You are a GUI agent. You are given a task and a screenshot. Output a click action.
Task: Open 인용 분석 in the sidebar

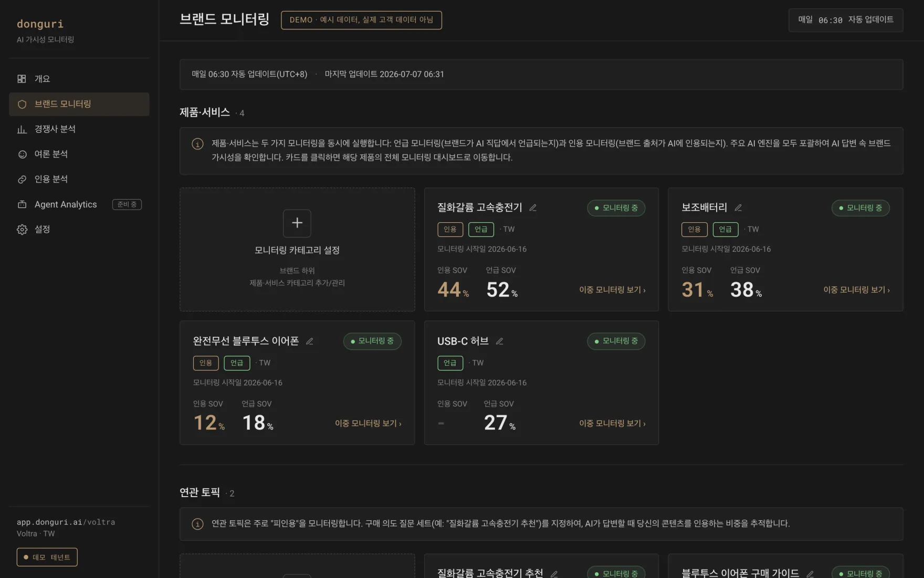pos(79,180)
